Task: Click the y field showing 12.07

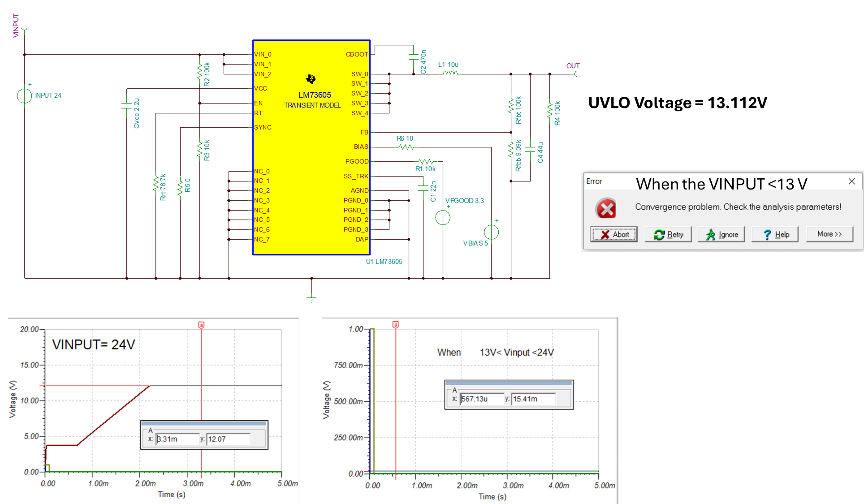Action: point(229,439)
